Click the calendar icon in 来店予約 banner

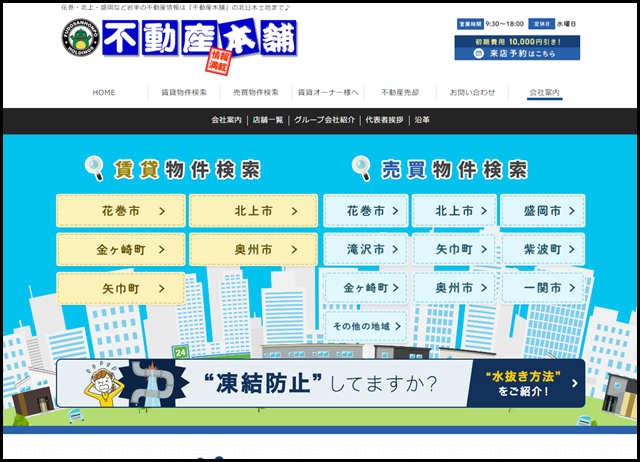[479, 53]
